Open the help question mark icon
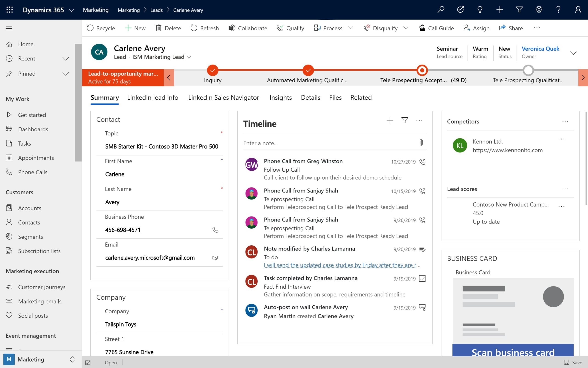Screen dimensions: 588x368 click(x=558, y=10)
